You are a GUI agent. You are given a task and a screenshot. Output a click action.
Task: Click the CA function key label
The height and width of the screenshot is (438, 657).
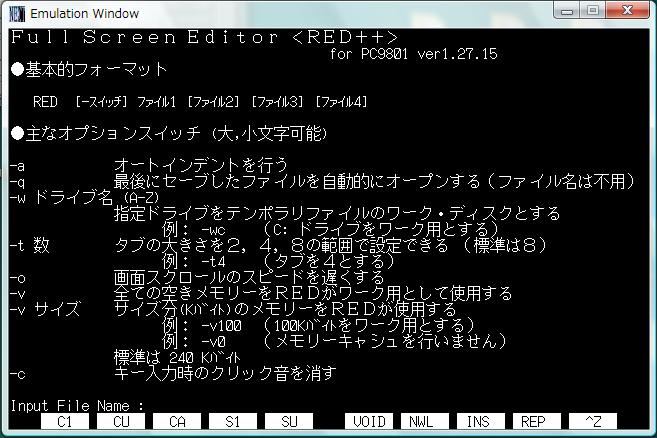177,421
